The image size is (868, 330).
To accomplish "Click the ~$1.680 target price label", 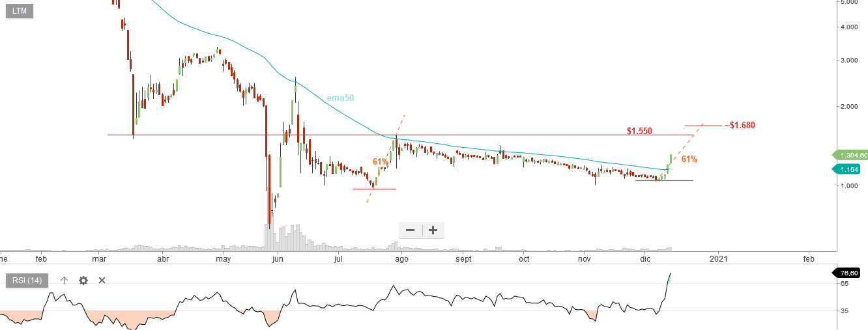I will 740,125.
